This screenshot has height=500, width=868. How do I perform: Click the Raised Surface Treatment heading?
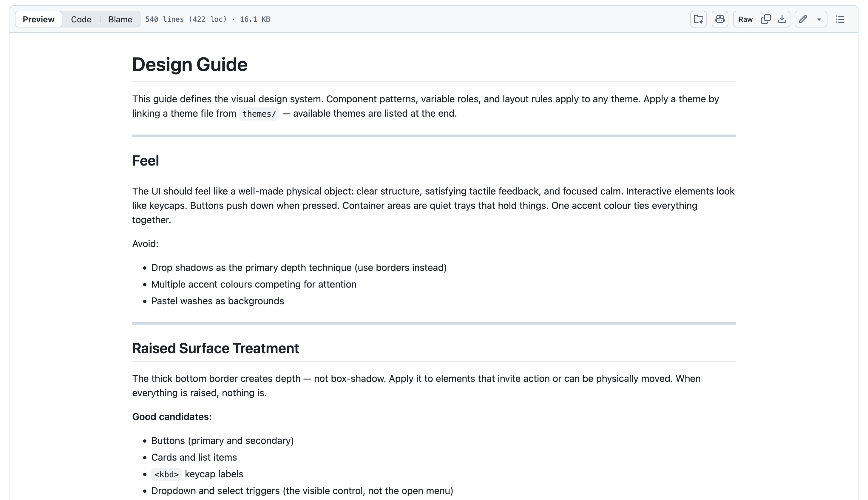pos(215,348)
